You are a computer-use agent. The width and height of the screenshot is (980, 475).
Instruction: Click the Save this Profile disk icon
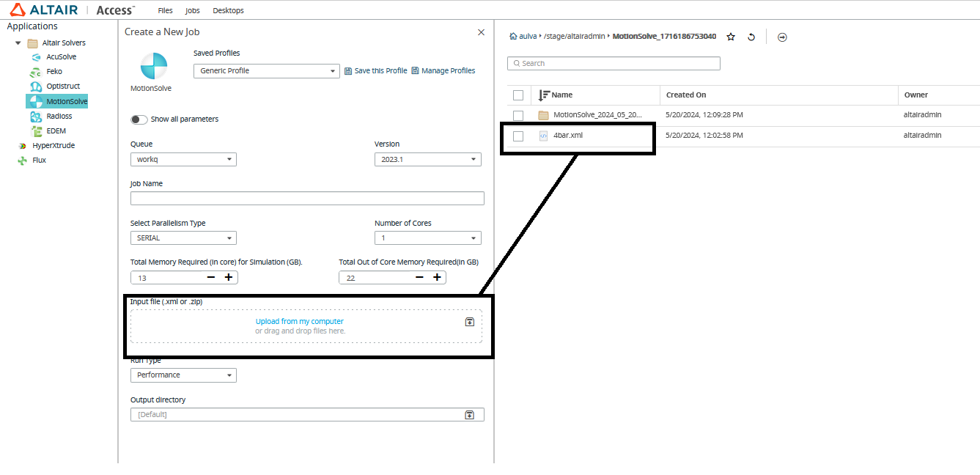pos(348,70)
